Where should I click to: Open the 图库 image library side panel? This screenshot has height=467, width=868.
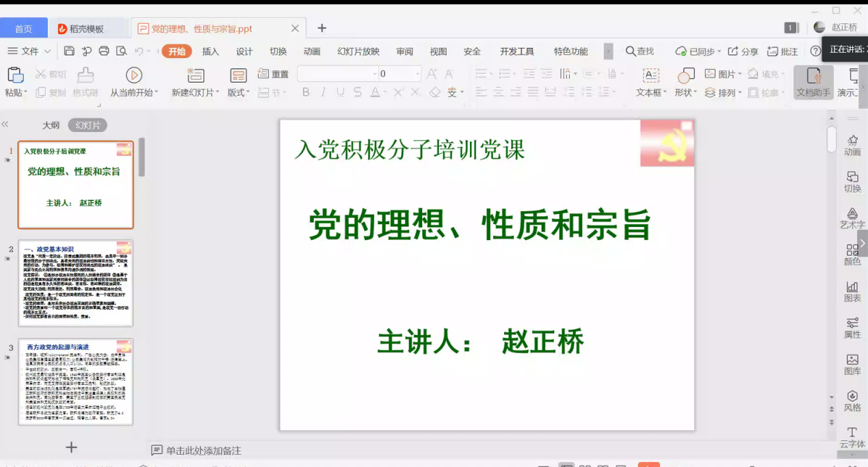(x=852, y=364)
